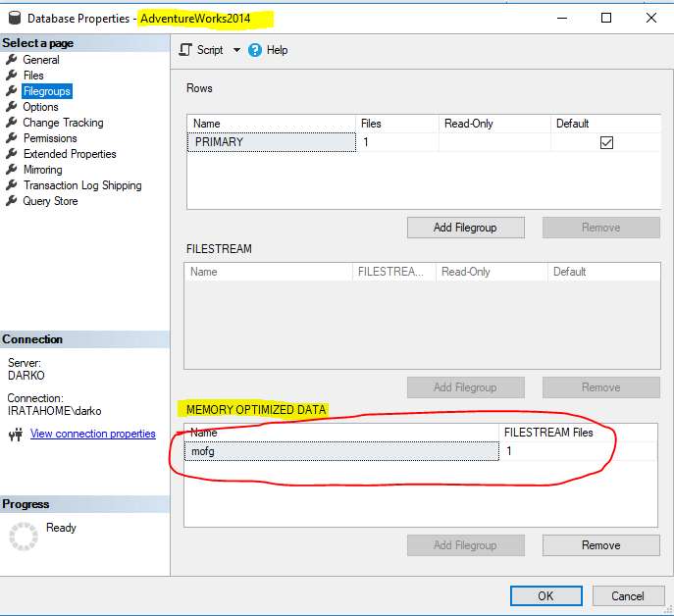Click Default column header in Rows grid
The height and width of the screenshot is (616, 674).
(x=606, y=124)
